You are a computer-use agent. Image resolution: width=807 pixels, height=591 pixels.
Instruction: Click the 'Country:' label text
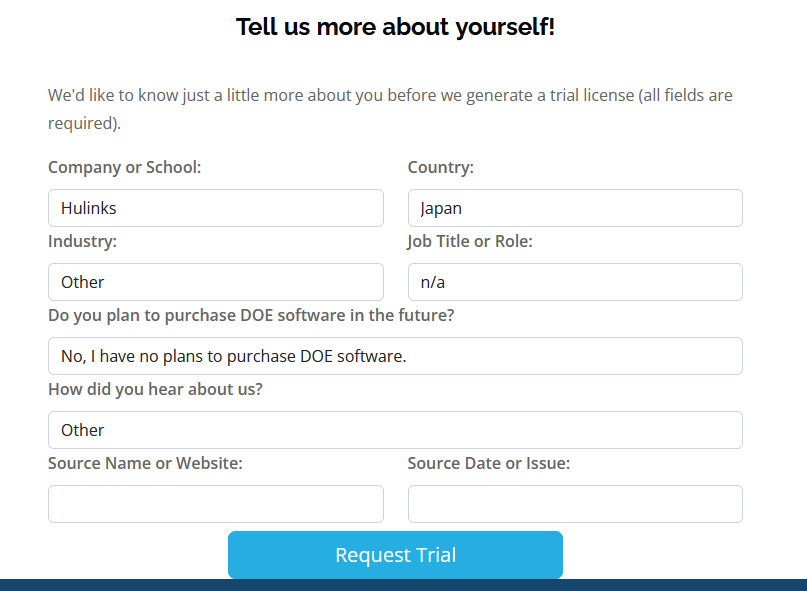440,167
